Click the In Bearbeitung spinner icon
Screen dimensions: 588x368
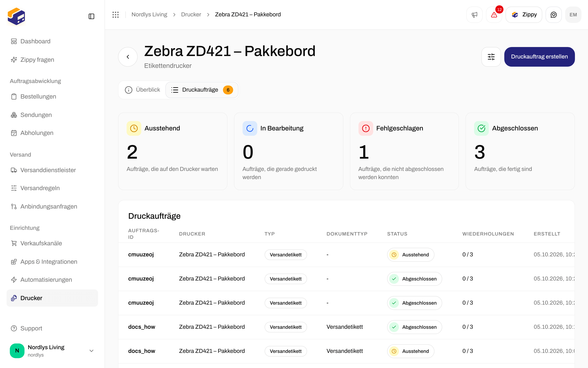coord(250,128)
